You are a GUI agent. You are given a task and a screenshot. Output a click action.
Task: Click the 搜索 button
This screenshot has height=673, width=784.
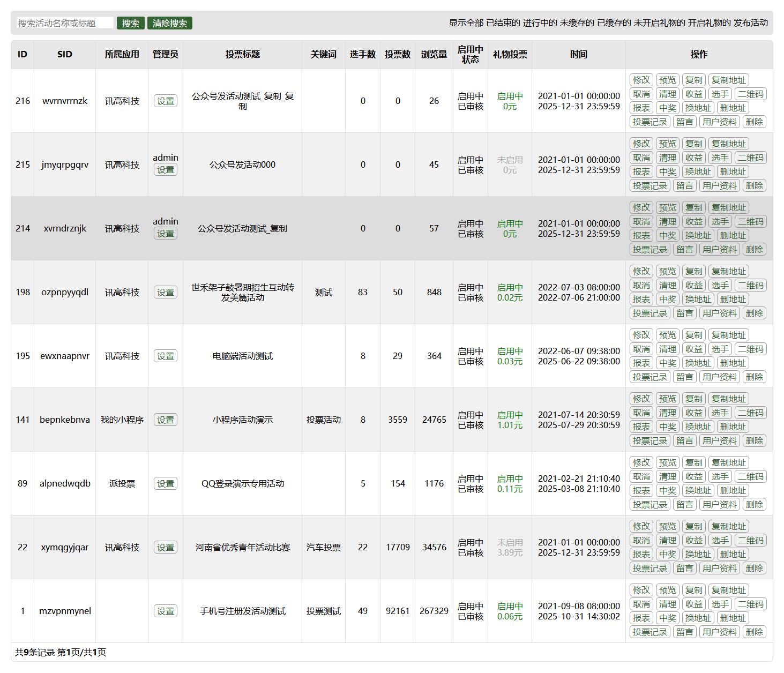(x=130, y=23)
